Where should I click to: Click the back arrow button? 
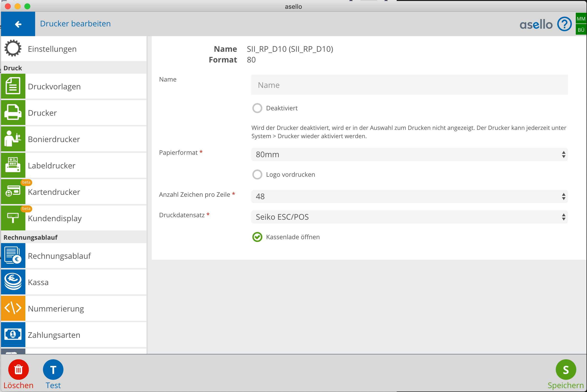point(18,24)
